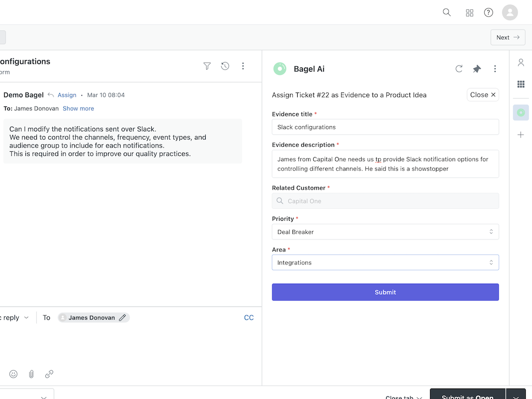Open ticket options three-dot menu
This screenshot has height=399, width=532.
243,66
